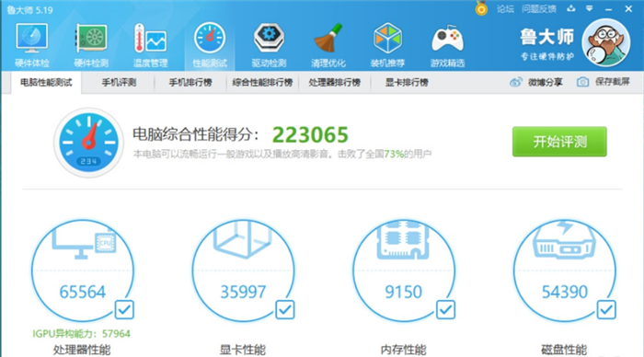Click the 专注硬件防护 slogan text
The image size is (644, 357).
tap(547, 56)
